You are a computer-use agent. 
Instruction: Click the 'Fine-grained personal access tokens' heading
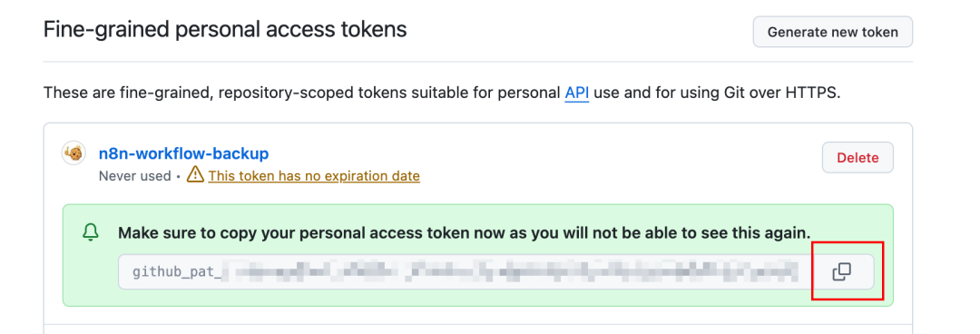click(x=225, y=29)
